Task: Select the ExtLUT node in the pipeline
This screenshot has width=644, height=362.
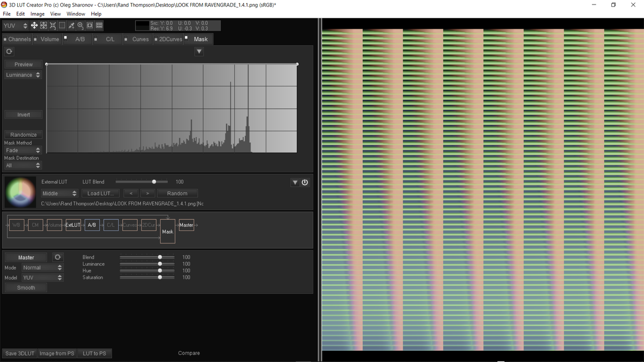Action: (73, 225)
